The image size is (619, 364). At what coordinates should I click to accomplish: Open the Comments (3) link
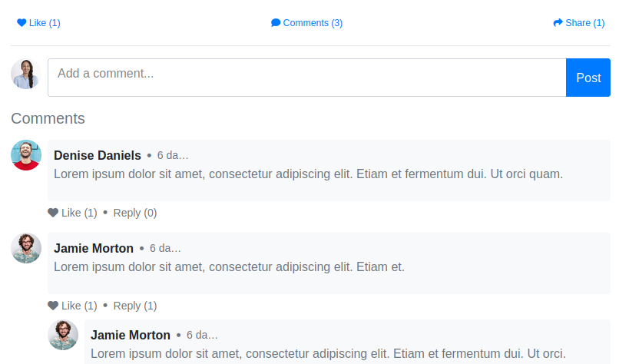point(306,23)
